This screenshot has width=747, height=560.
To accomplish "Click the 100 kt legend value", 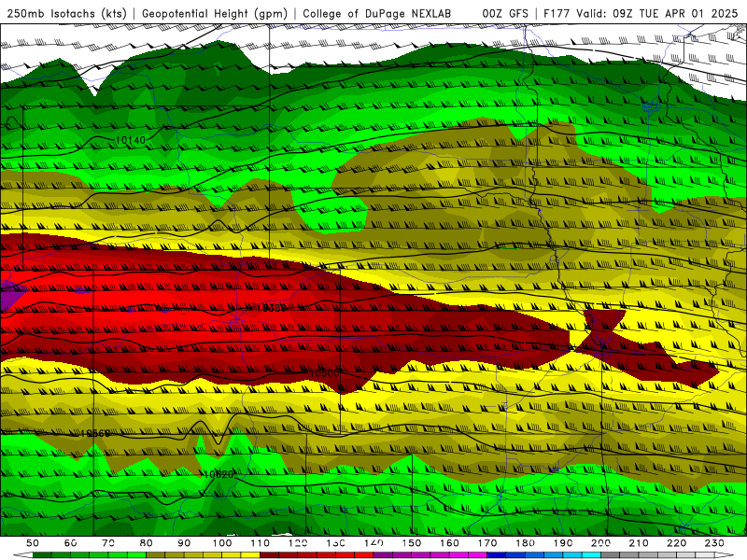I will click(222, 543).
